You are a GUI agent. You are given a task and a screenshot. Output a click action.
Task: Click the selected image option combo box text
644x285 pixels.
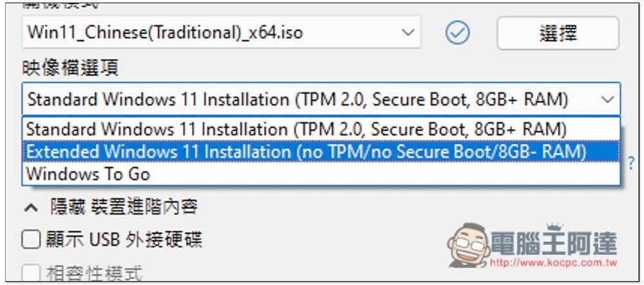coord(298,99)
